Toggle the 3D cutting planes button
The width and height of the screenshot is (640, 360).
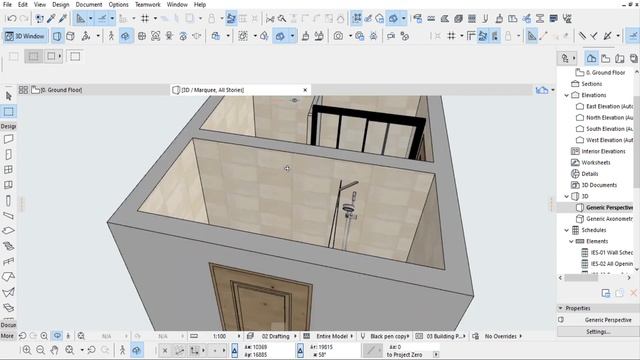280,36
